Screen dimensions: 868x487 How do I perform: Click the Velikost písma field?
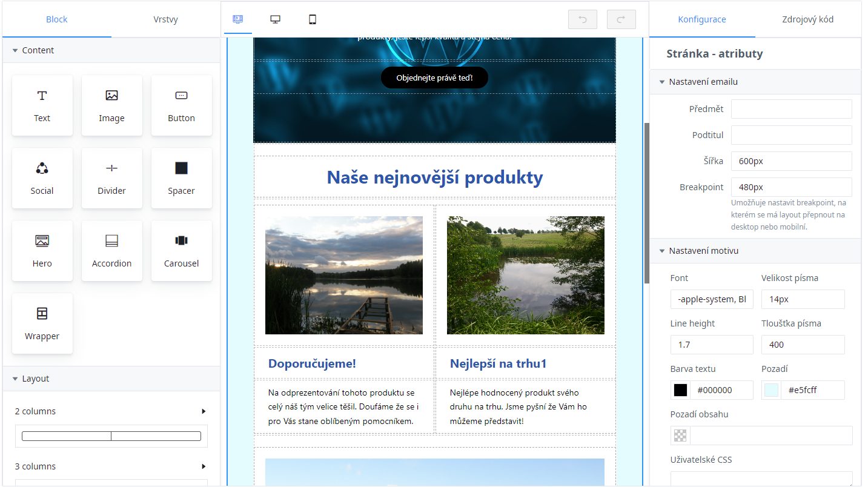[x=803, y=299]
